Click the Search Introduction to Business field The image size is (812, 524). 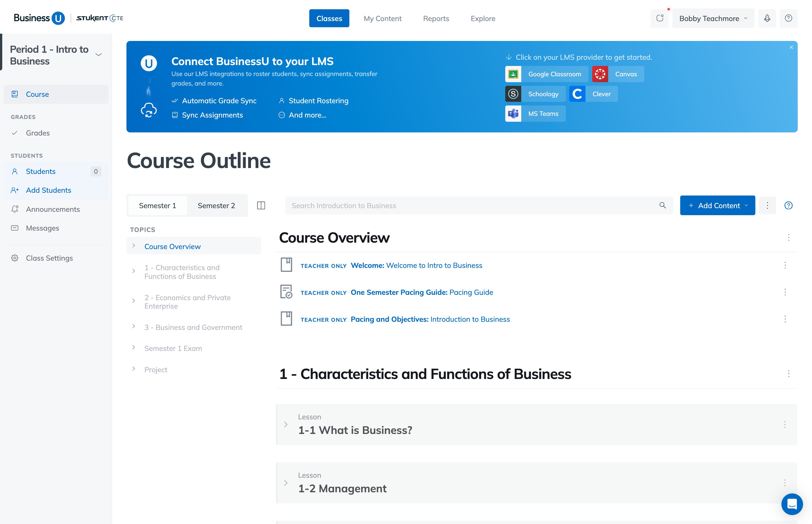click(x=479, y=206)
